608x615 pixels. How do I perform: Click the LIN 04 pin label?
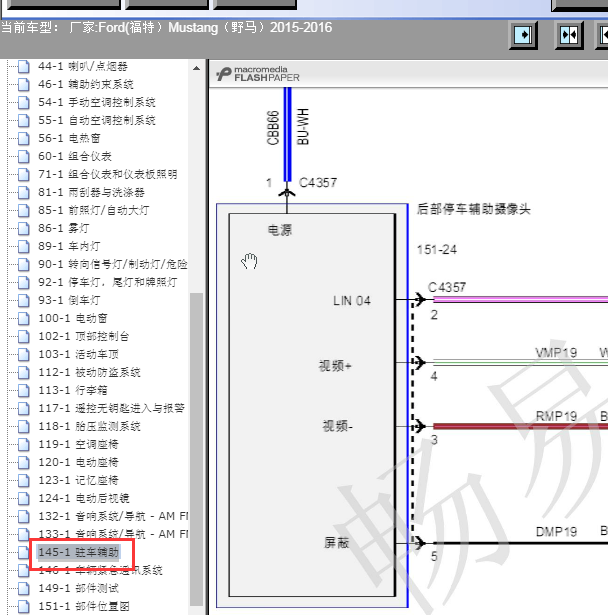tap(352, 301)
